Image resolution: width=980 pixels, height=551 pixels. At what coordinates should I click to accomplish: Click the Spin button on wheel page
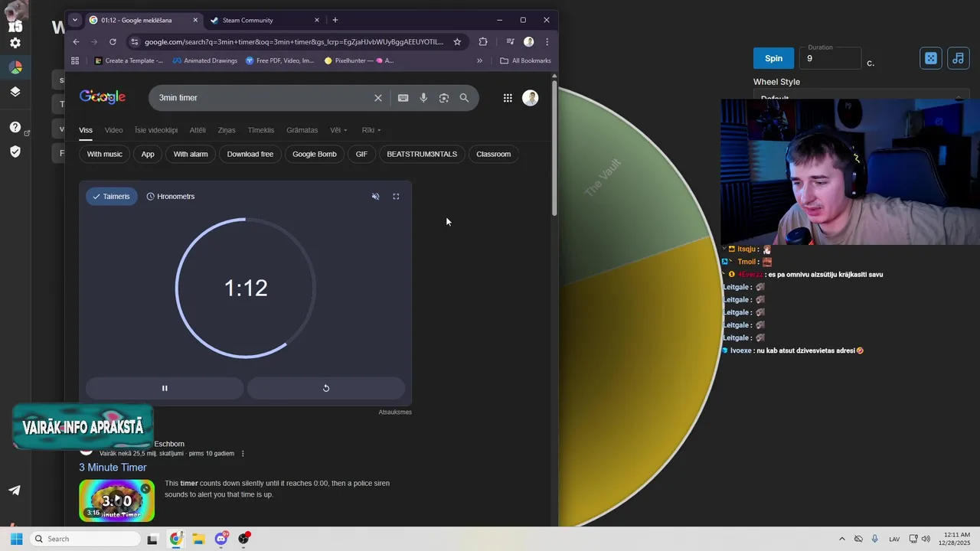[x=773, y=58]
